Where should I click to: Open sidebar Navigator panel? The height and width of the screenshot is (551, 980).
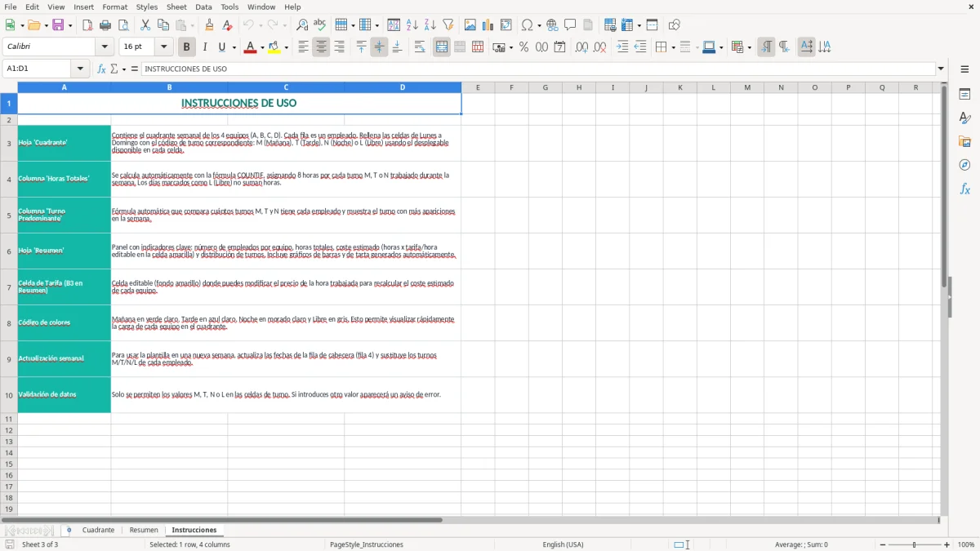click(964, 166)
